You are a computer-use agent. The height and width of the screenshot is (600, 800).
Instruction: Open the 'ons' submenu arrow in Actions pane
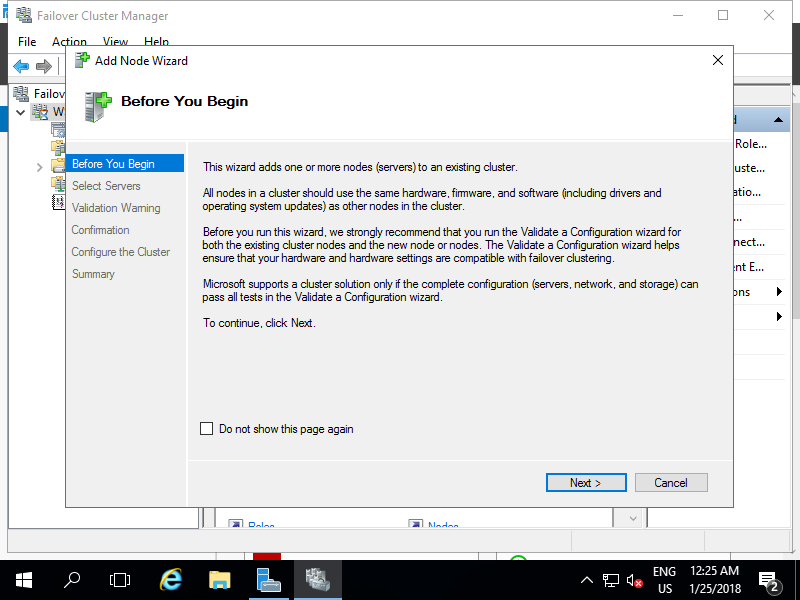pos(779,291)
